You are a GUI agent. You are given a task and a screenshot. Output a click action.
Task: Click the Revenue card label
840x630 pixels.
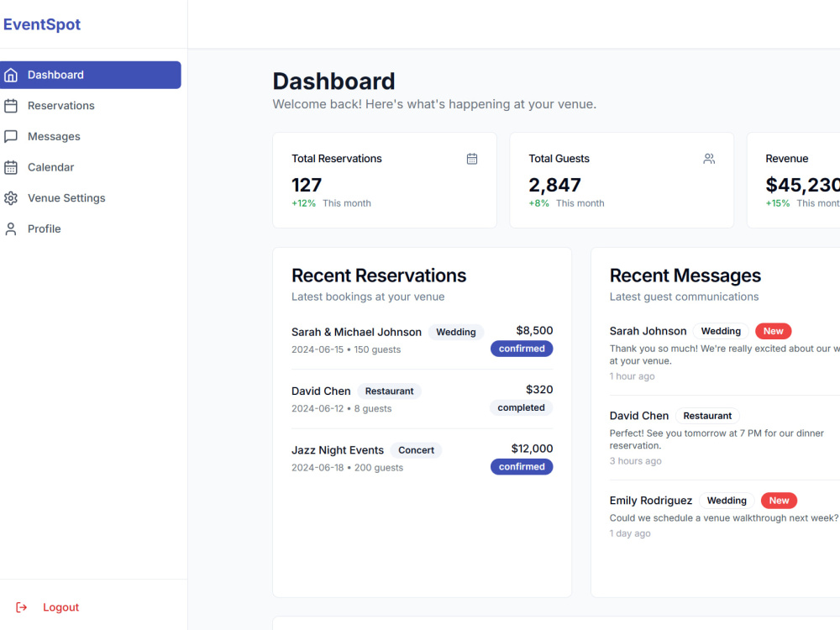(786, 159)
